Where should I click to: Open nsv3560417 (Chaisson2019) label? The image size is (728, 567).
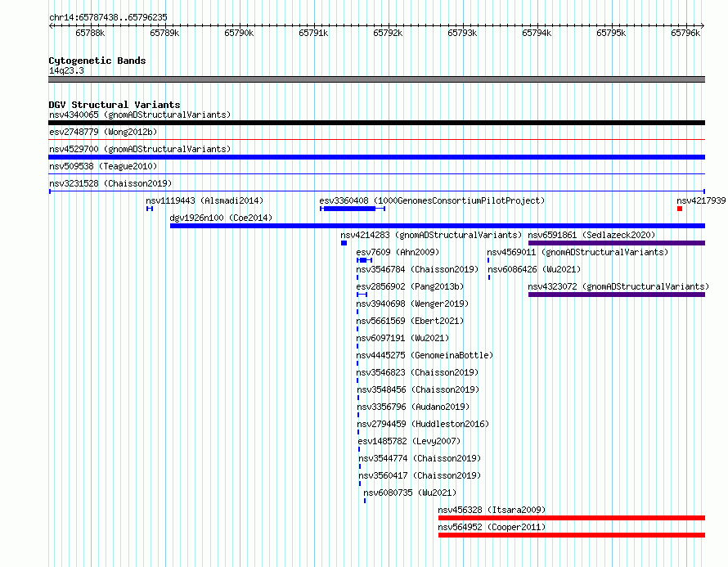coord(420,475)
